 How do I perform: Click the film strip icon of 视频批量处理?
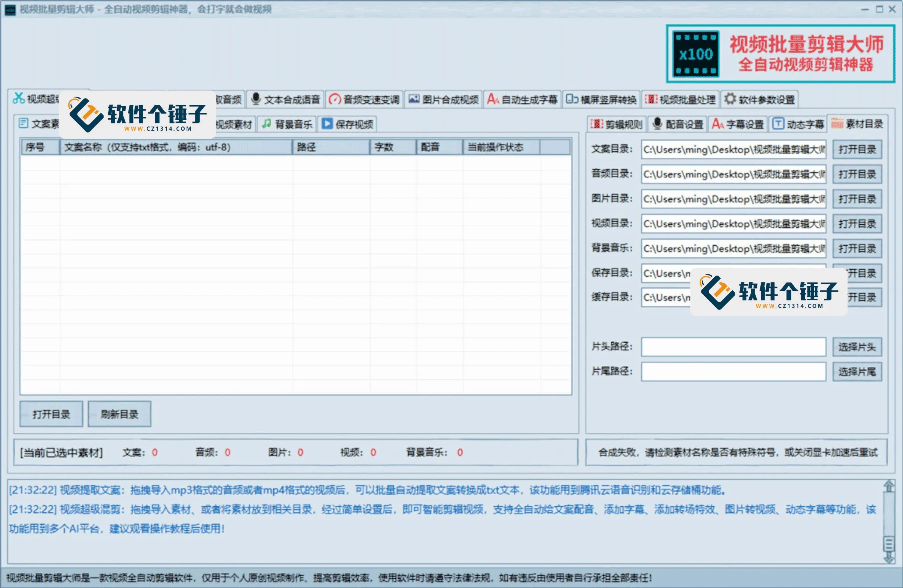651,99
